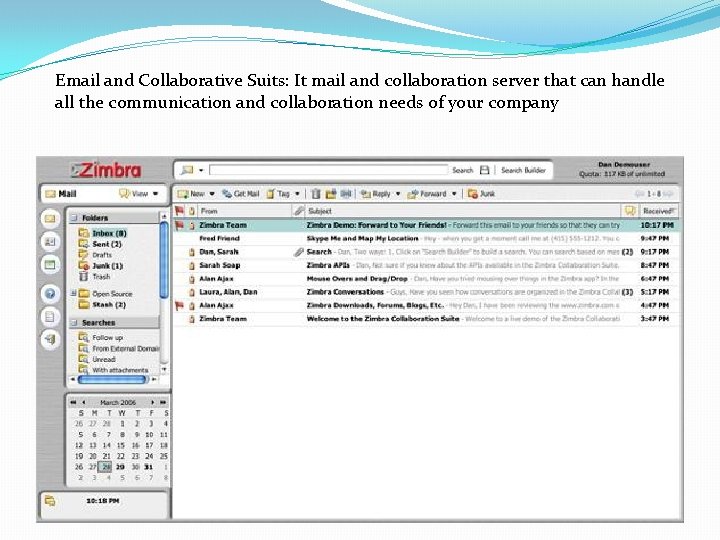Click the Log Off door icon in the sidebar
Viewport: 720px width, 540px height.
click(x=50, y=339)
